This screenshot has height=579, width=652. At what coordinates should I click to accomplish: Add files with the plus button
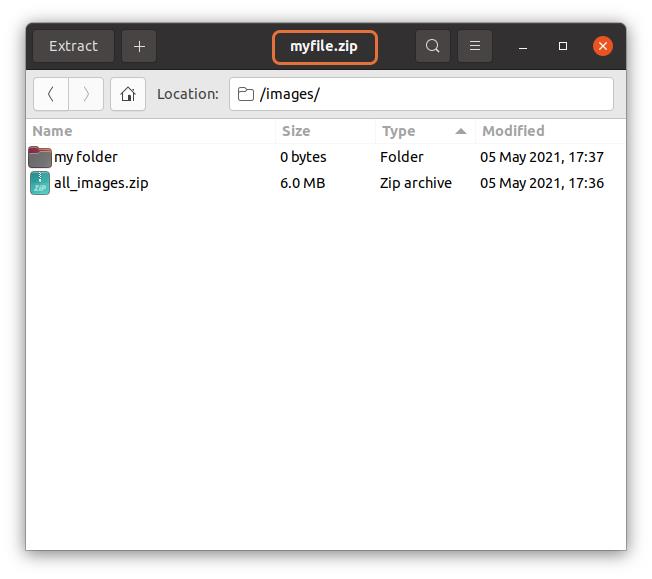[x=139, y=46]
